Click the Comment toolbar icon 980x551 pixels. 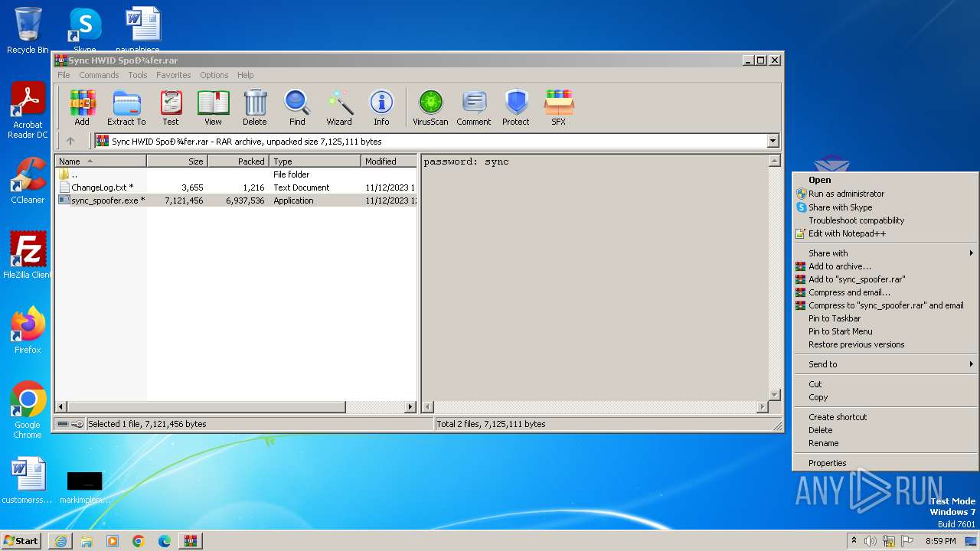click(474, 107)
